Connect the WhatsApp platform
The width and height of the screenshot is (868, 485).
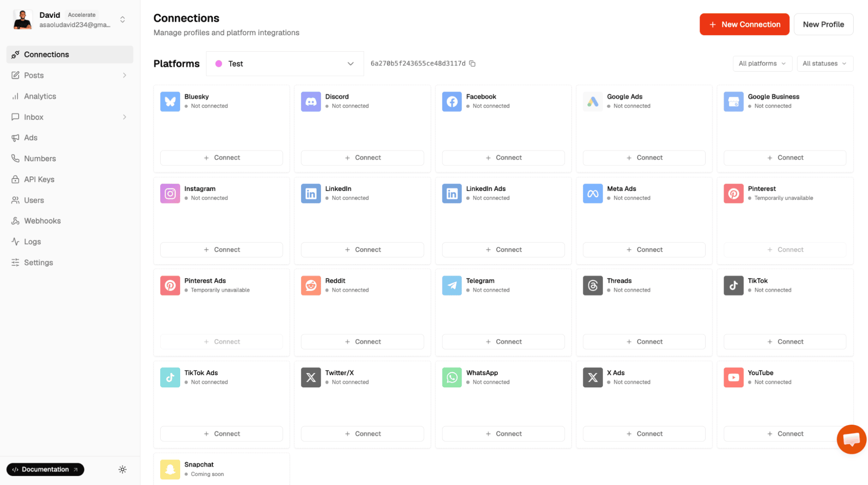click(x=503, y=433)
